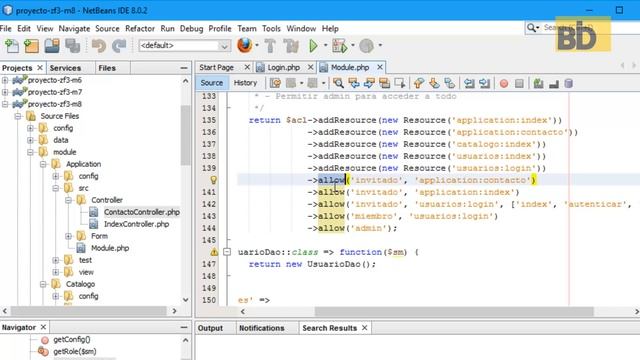Click Find Previous Occurrence icon
The image size is (640, 360).
(353, 83)
